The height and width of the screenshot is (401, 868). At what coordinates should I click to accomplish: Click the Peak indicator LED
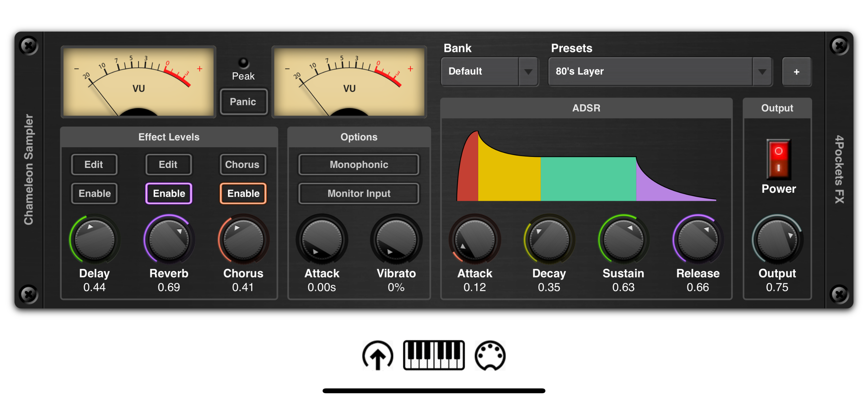coord(243,63)
